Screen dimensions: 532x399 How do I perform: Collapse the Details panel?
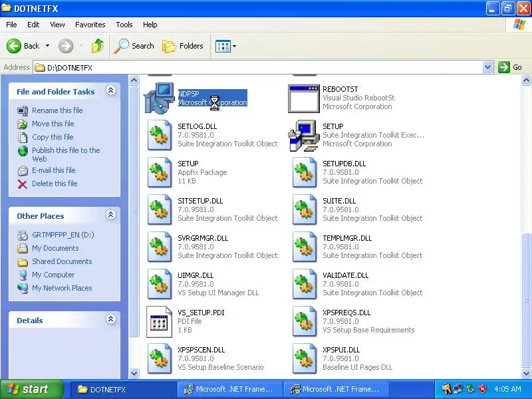tap(111, 319)
